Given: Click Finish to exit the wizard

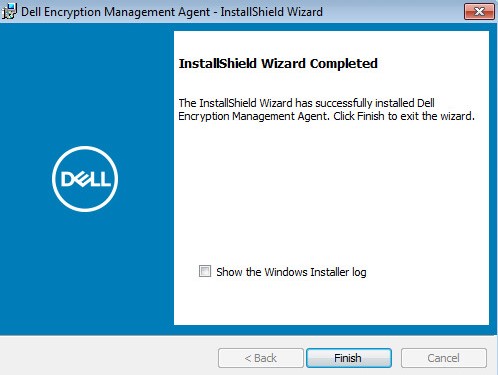Looking at the screenshot, I should click(349, 358).
